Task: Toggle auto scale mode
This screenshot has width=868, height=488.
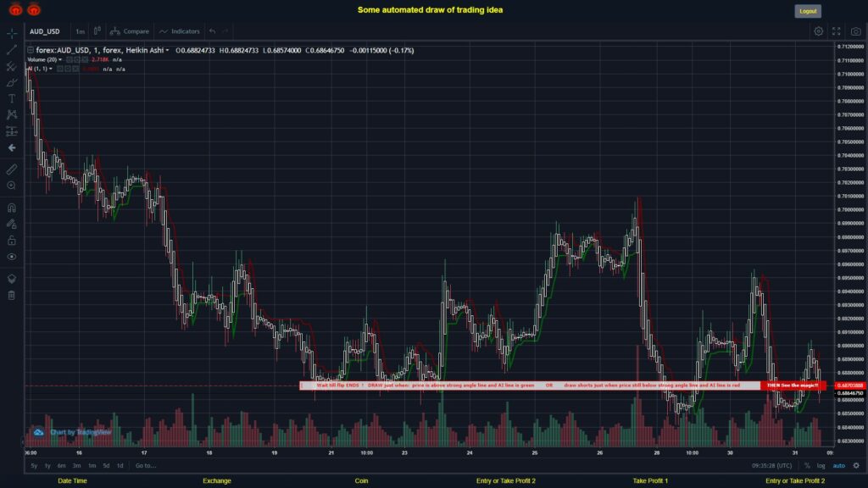Action: pos(839,466)
